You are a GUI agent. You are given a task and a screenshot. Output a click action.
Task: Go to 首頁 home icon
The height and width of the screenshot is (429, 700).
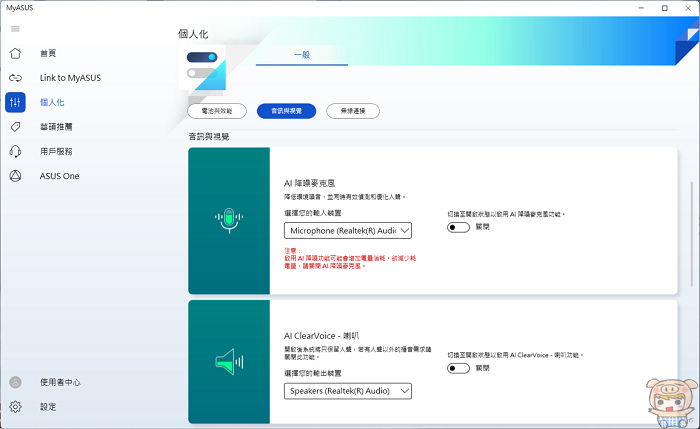15,53
